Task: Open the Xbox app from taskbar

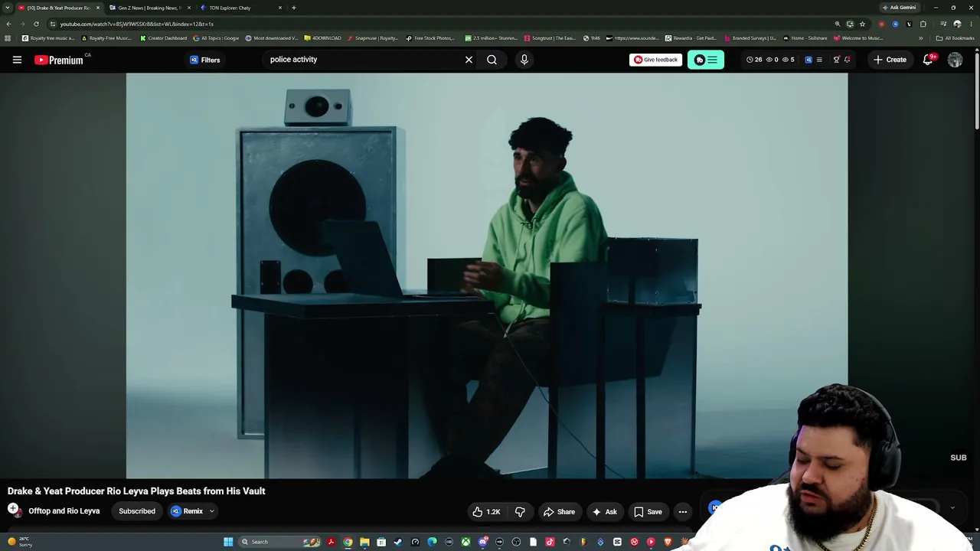Action: click(465, 542)
